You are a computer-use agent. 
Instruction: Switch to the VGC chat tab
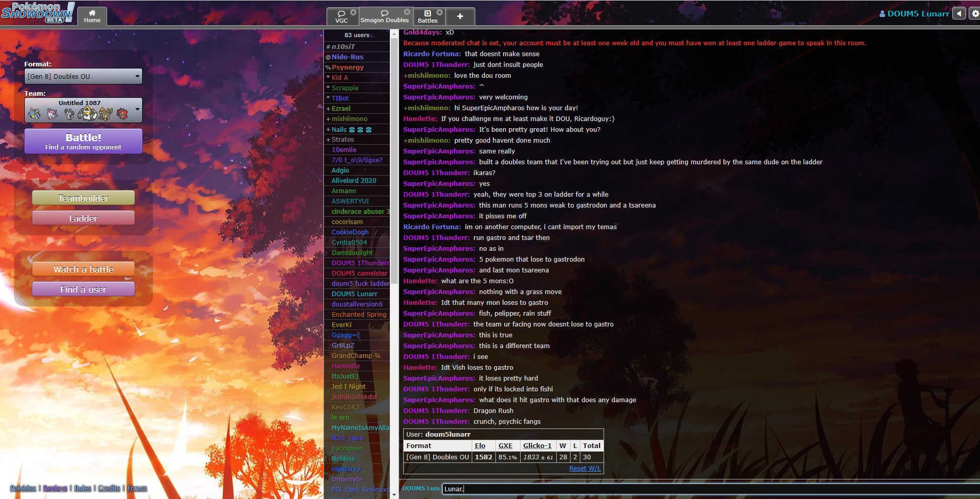[341, 16]
